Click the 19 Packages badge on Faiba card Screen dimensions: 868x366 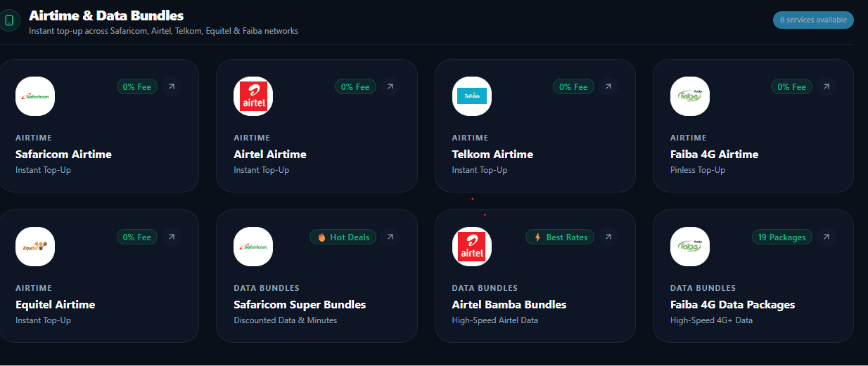[781, 237]
